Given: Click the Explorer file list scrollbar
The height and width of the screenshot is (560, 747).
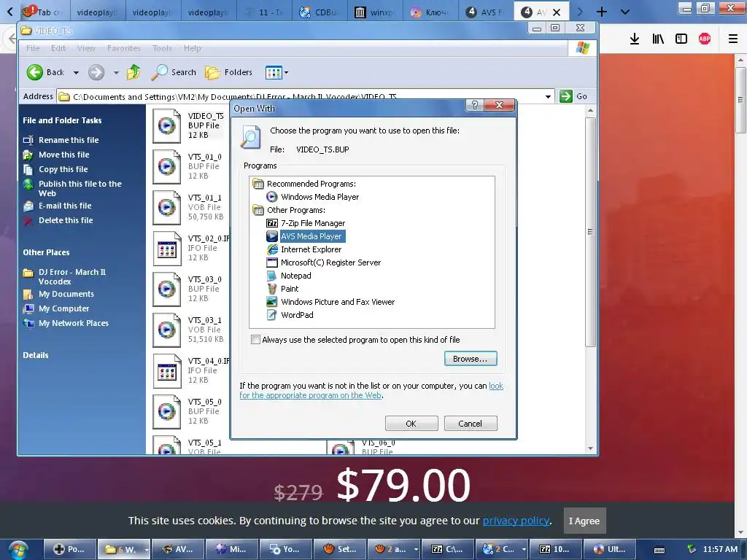Looking at the screenshot, I should (590, 232).
